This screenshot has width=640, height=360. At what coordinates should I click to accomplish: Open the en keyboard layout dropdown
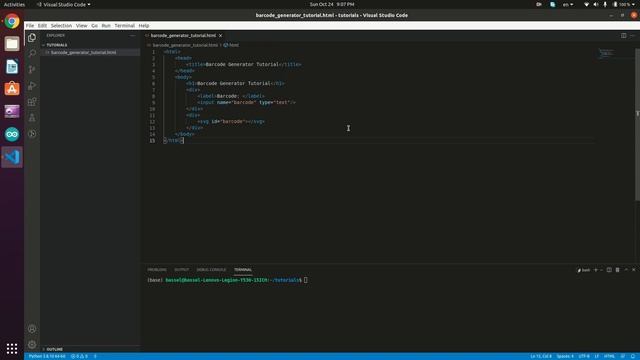coord(568,4)
